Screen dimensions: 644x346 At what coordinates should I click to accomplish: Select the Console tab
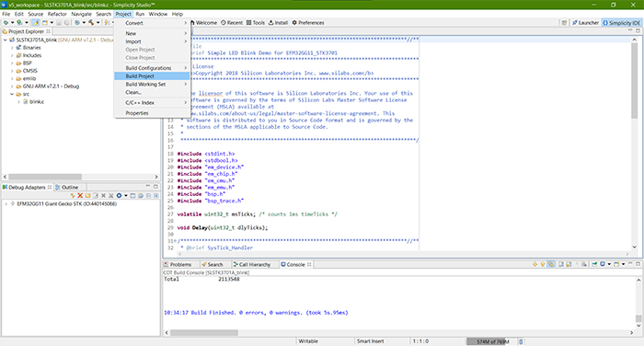pos(295,265)
